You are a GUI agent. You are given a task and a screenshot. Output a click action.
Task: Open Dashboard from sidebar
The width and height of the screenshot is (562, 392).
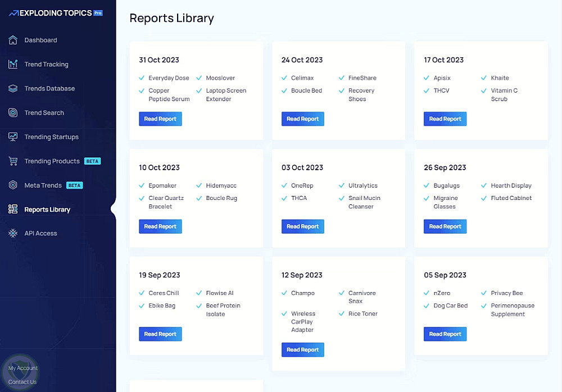pyautogui.click(x=40, y=40)
